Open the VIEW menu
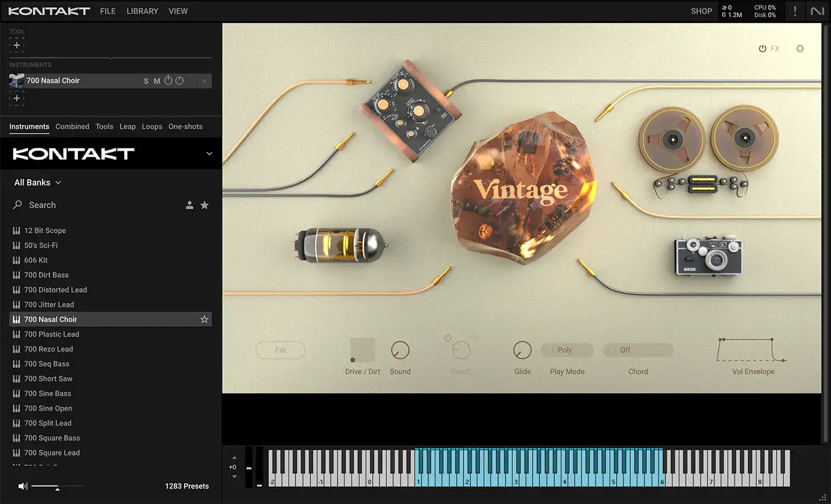 pos(178,11)
